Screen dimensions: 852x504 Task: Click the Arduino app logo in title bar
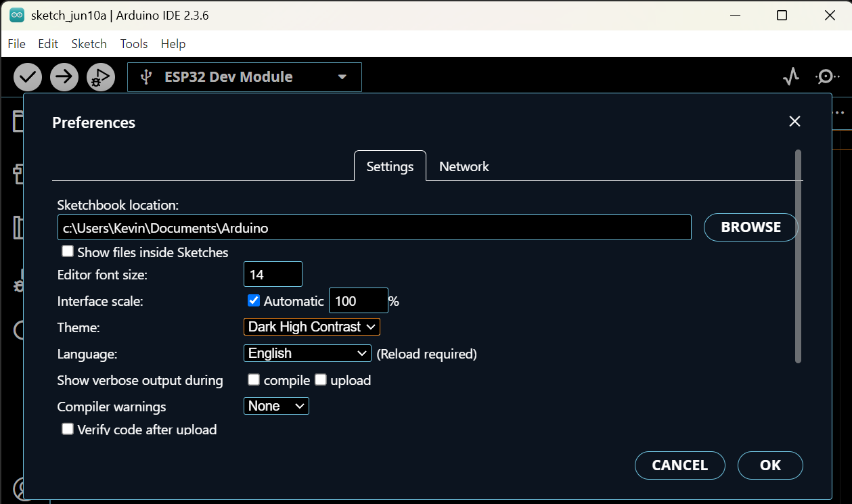[17, 15]
